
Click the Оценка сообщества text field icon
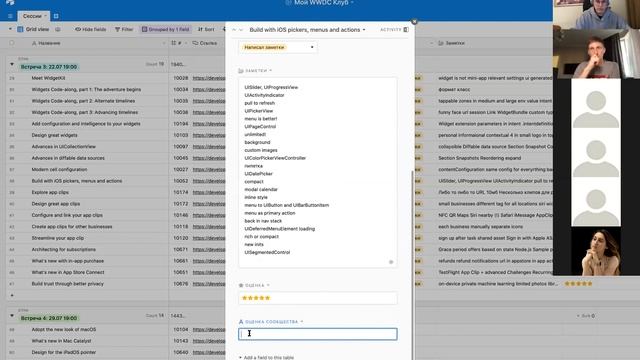[x=241, y=322]
